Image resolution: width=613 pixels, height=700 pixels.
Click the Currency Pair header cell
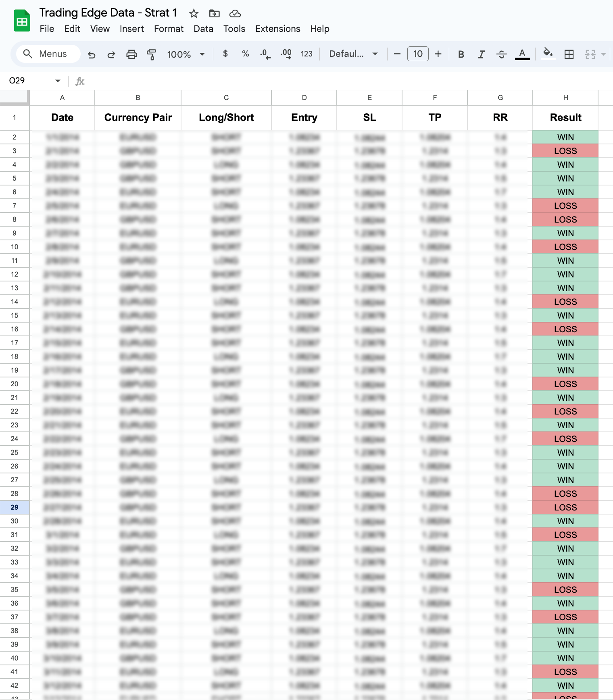click(x=138, y=118)
